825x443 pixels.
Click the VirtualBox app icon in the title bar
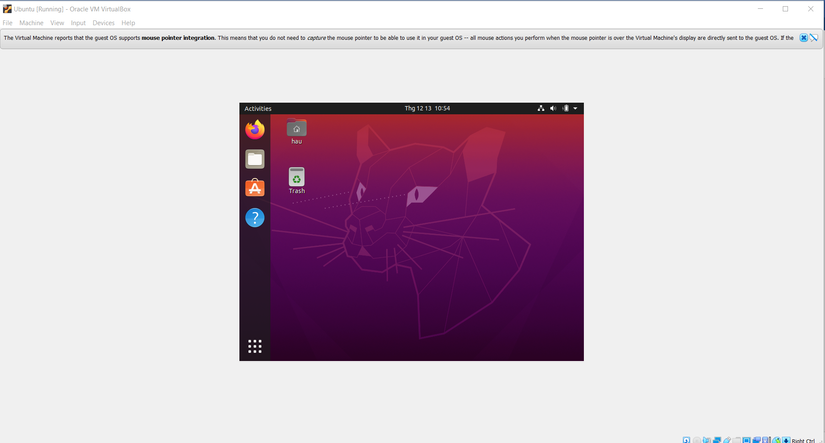click(7, 9)
